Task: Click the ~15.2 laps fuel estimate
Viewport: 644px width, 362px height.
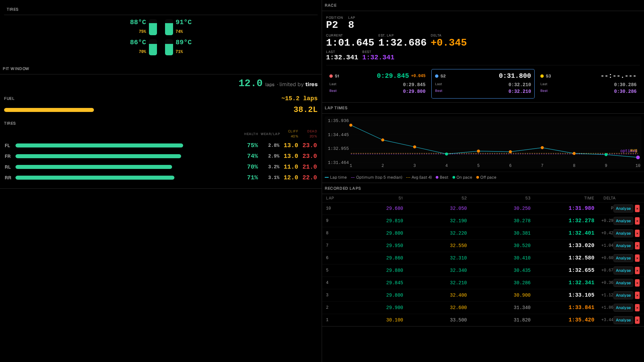Action: [x=300, y=99]
